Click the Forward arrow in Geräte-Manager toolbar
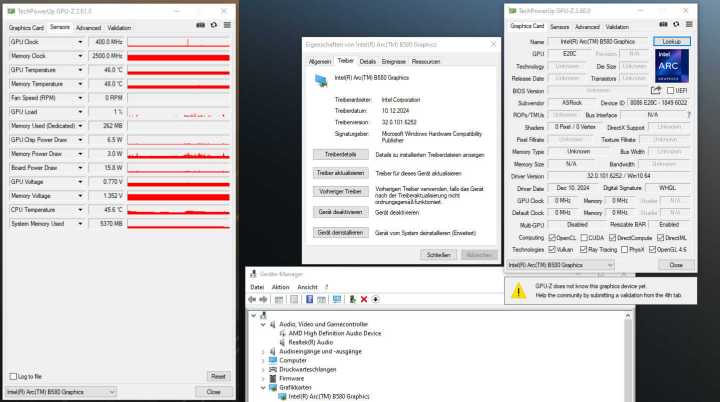The width and height of the screenshot is (720, 402). (x=263, y=300)
